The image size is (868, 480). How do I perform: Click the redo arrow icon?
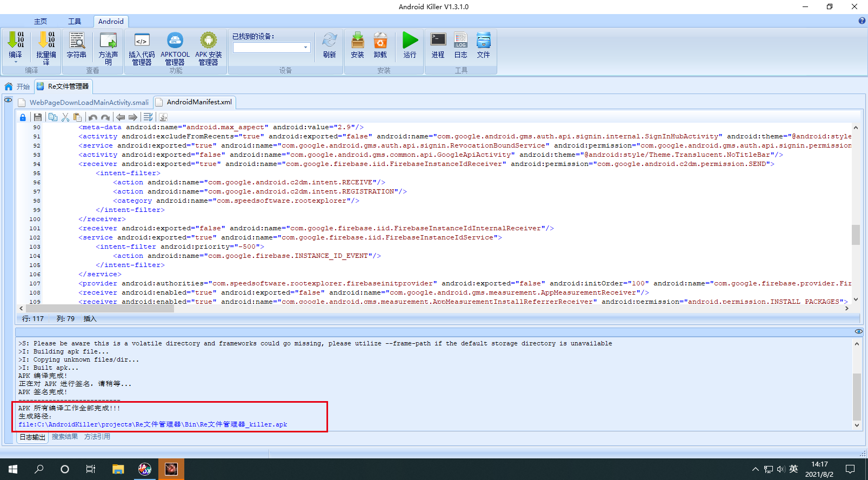pyautogui.click(x=105, y=117)
